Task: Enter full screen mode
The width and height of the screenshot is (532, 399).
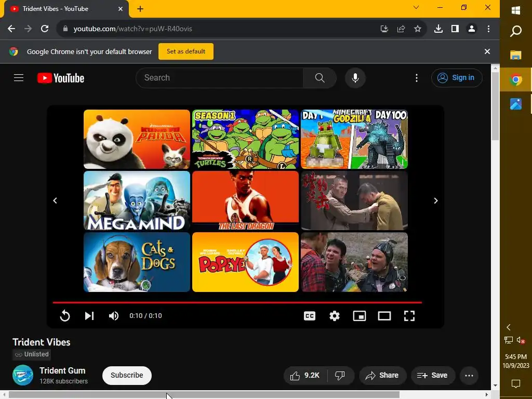Action: (409, 316)
